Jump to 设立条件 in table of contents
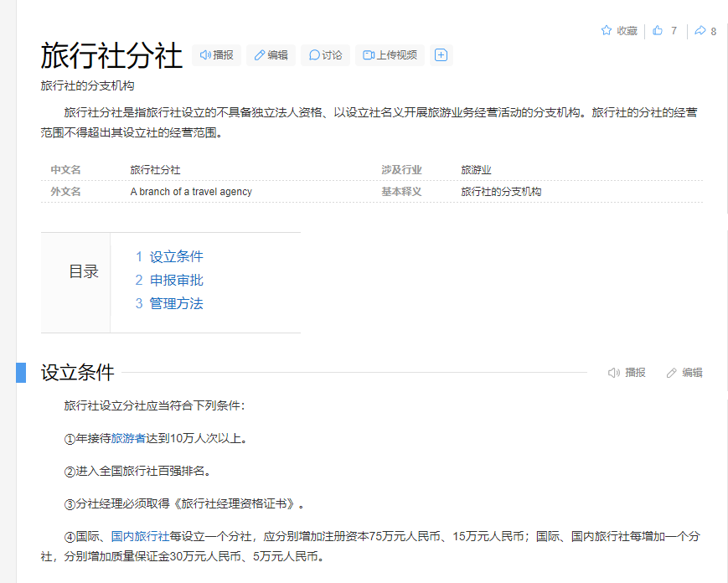Image resolution: width=728 pixels, height=583 pixels. [x=176, y=257]
